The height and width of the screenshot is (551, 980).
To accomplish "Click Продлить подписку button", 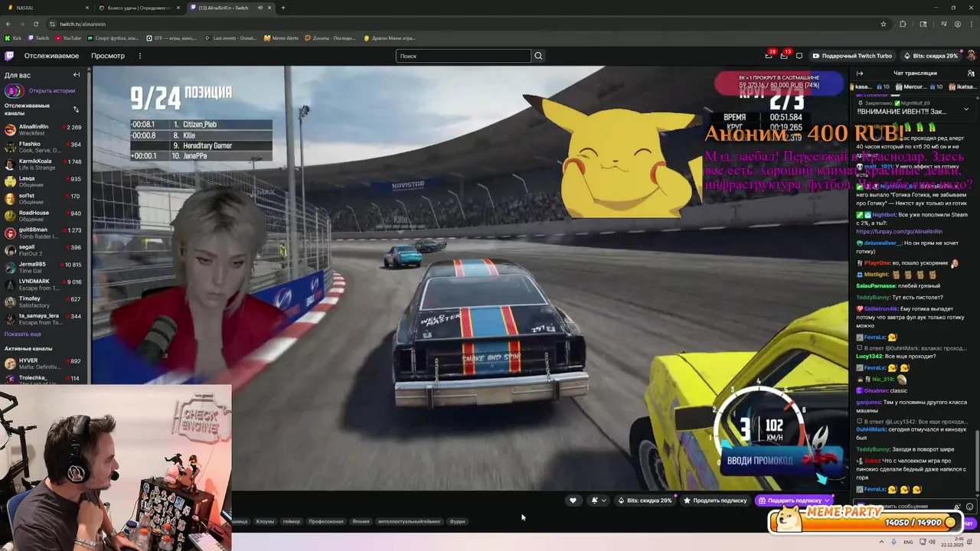I will tap(715, 500).
